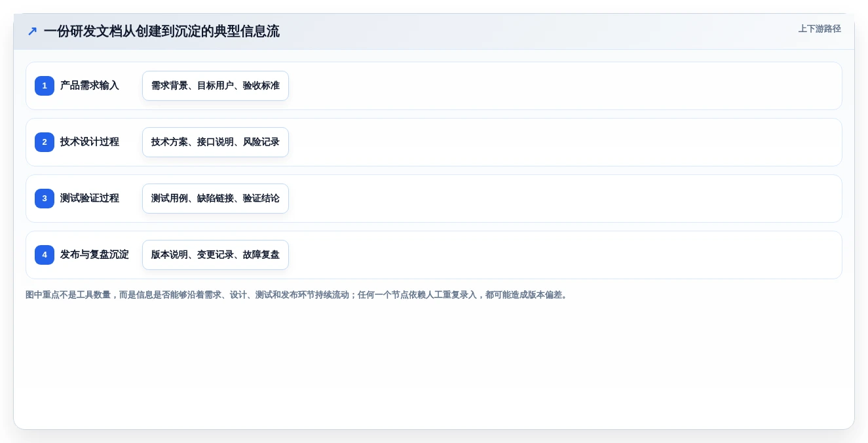
Task: Click the arrow icon beside the title
Action: (x=32, y=31)
